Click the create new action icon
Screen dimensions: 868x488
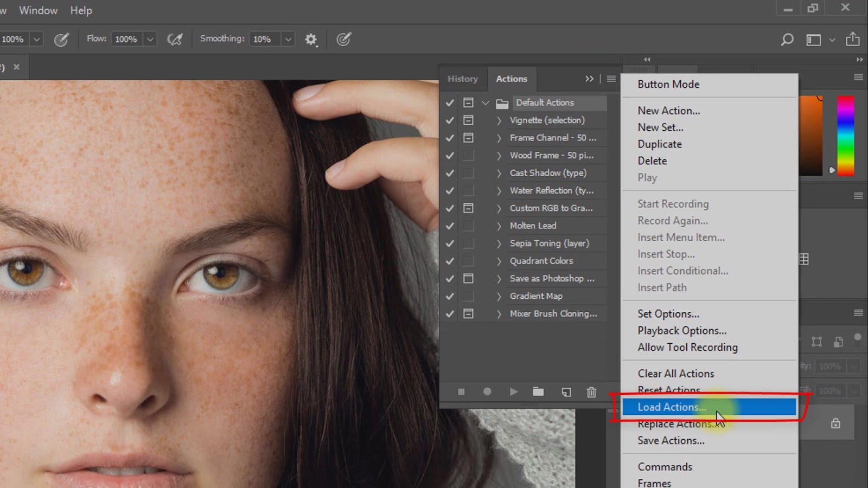[566, 391]
